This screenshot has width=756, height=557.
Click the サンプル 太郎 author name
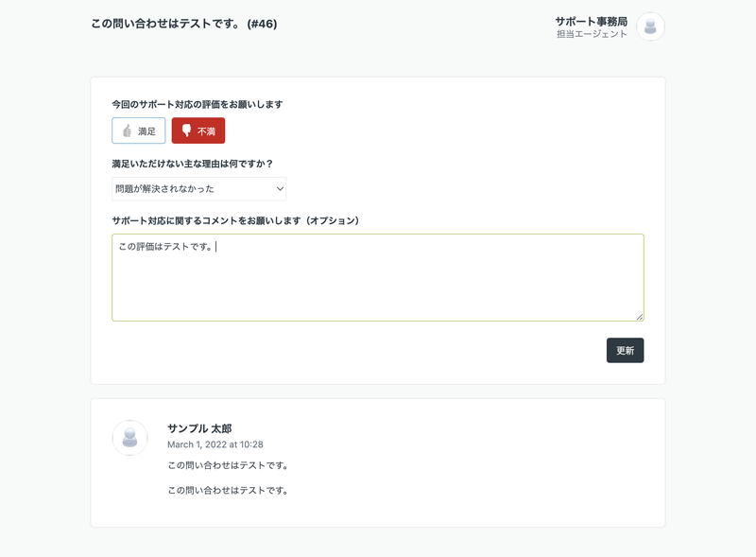pos(199,428)
